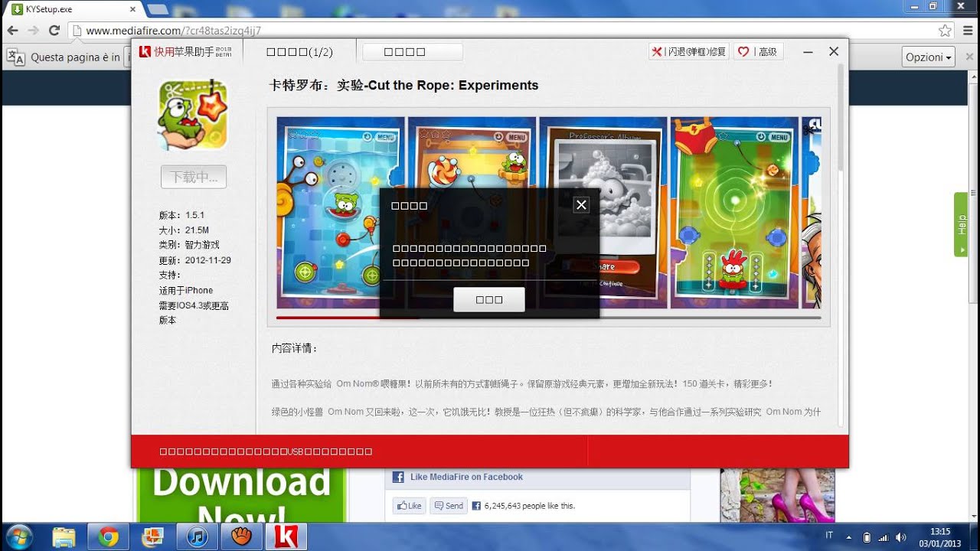
Task: Open the first game screenshot thumbnail
Action: [341, 213]
